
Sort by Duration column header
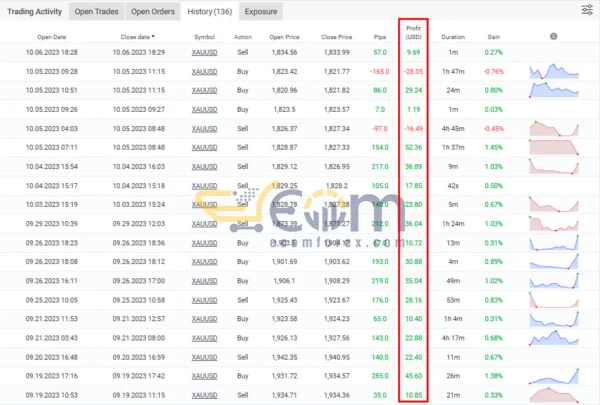pos(453,37)
